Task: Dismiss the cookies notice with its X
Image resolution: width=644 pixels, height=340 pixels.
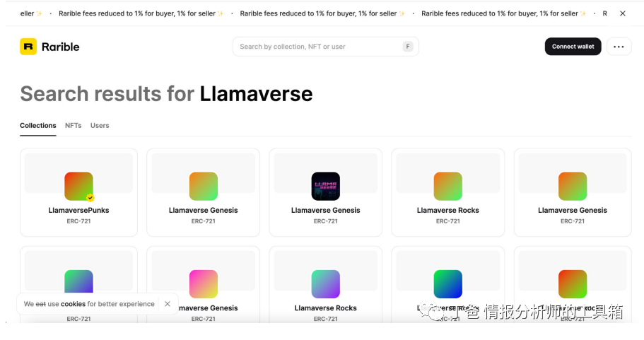Action: pyautogui.click(x=167, y=304)
